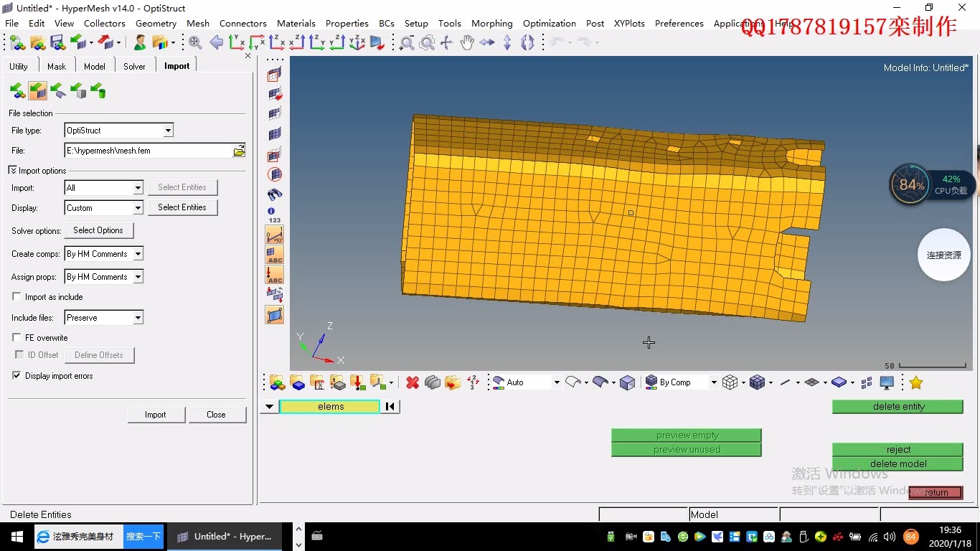Image resolution: width=980 pixels, height=551 pixels.
Task: Switch to the Model tab
Action: point(94,66)
